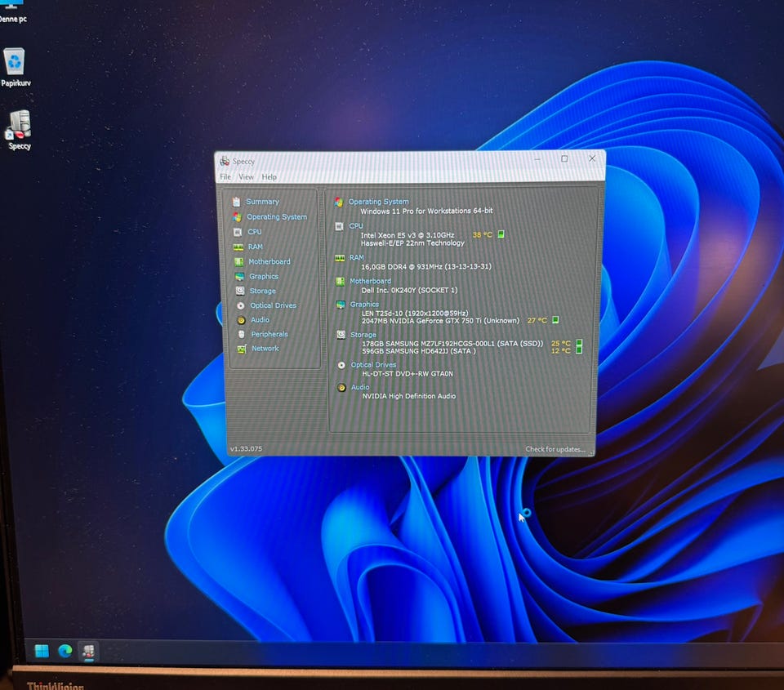Click 'HL-DT-ST DVD+-RW GTA0N' text
Image resolution: width=784 pixels, height=690 pixels.
(x=408, y=373)
